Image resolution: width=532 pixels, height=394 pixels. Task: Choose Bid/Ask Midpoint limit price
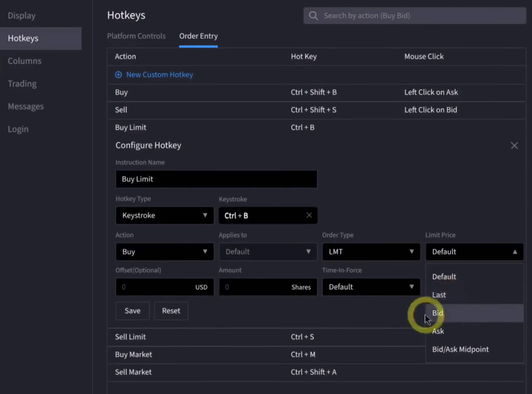[x=460, y=349]
